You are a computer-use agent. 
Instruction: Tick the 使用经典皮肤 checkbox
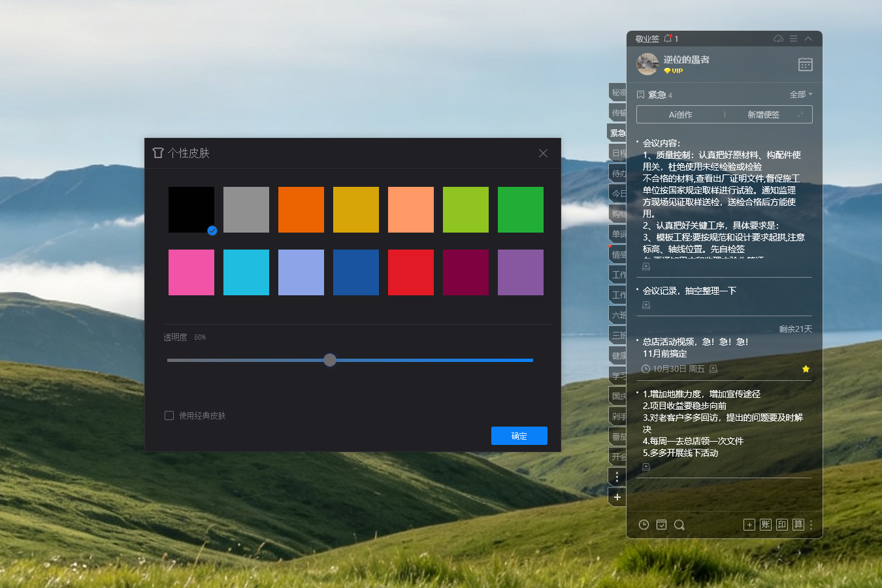(x=169, y=416)
